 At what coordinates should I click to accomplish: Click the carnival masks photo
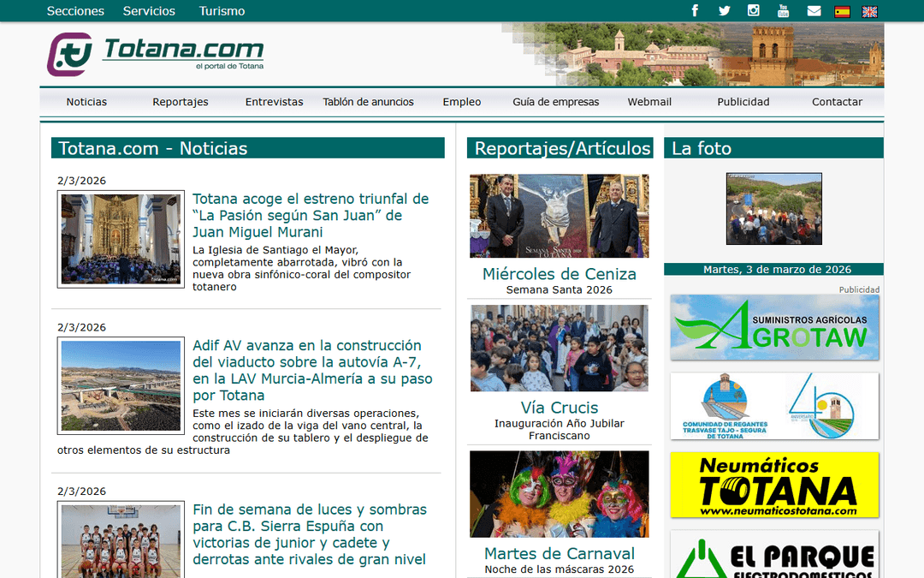point(560,494)
